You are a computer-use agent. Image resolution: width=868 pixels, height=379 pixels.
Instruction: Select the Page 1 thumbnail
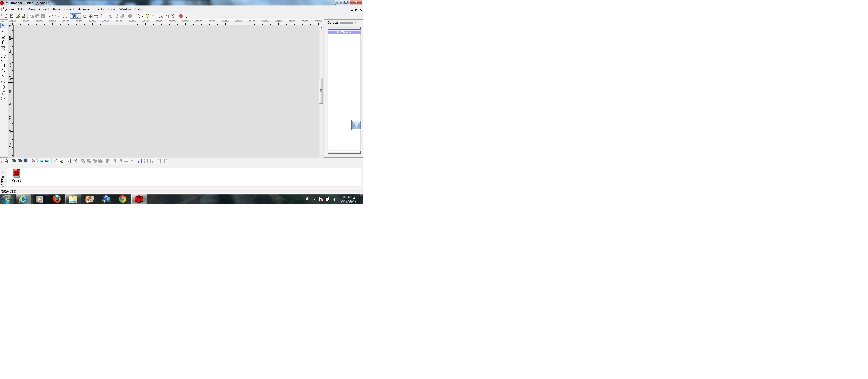pos(16,176)
